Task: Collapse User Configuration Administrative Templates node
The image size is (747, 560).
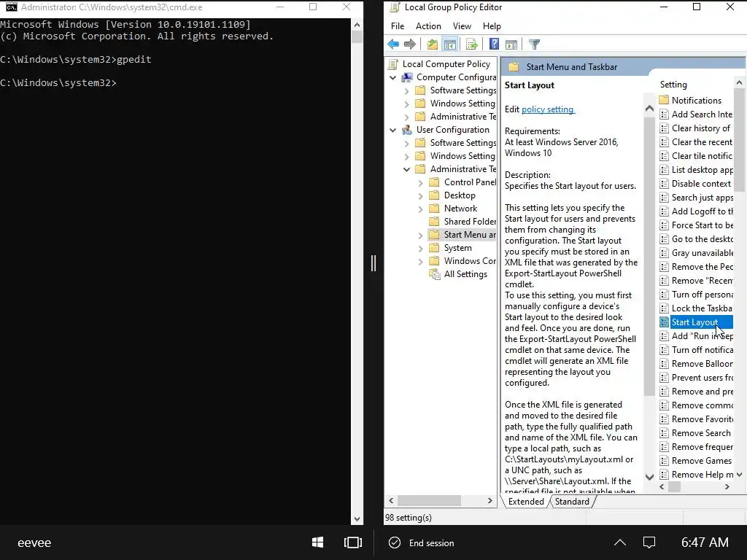Action: pyautogui.click(x=406, y=169)
